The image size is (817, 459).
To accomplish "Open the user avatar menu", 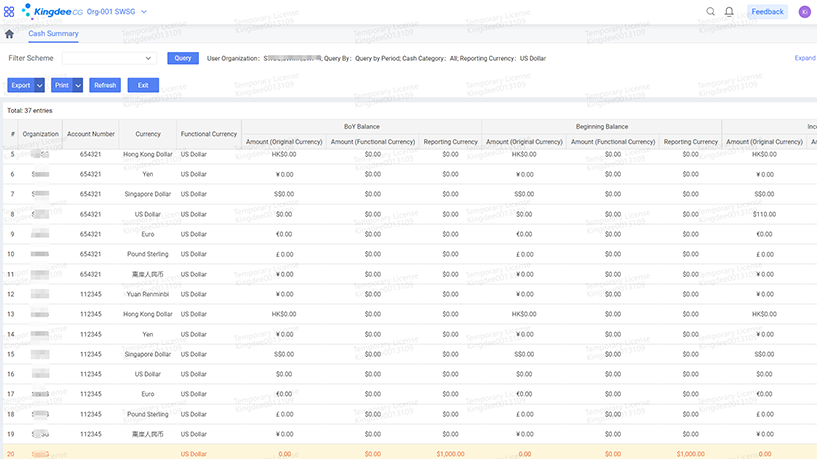I will [804, 12].
